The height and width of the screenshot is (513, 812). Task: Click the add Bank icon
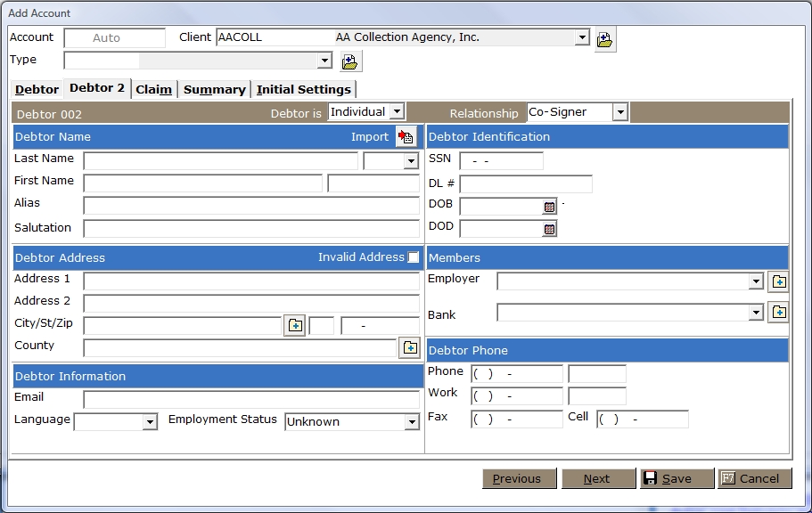(x=778, y=313)
